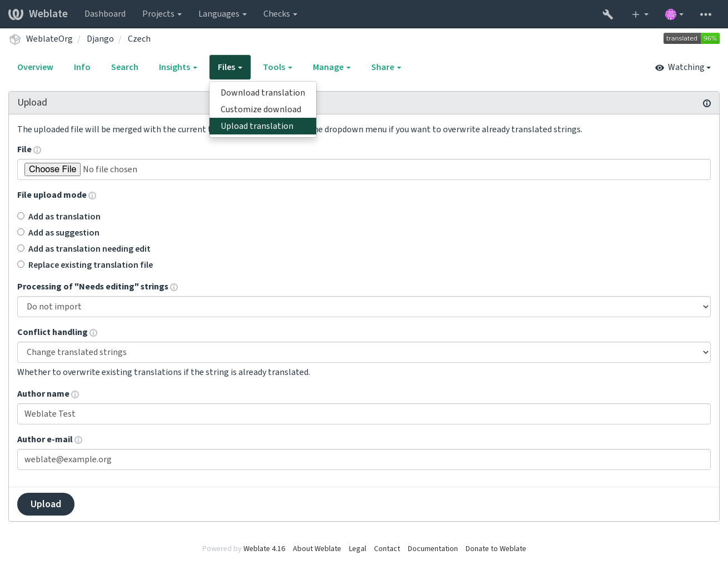Expand the Languages dropdown
The image size is (728, 570).
222,14
